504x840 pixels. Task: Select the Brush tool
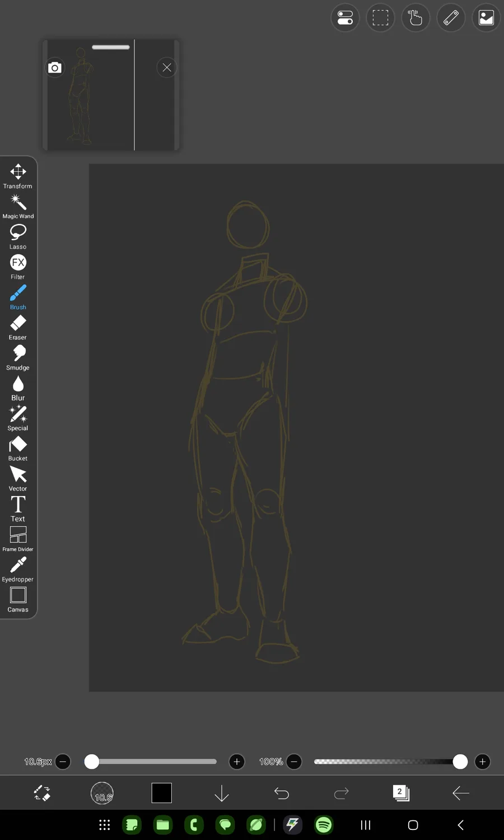[x=18, y=297]
